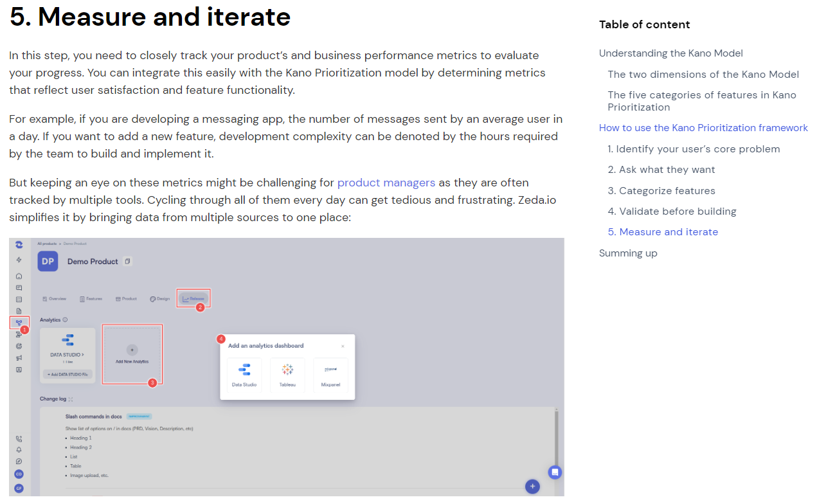
Task: Pick Mixpanel in the analytics dialog
Action: click(x=330, y=375)
